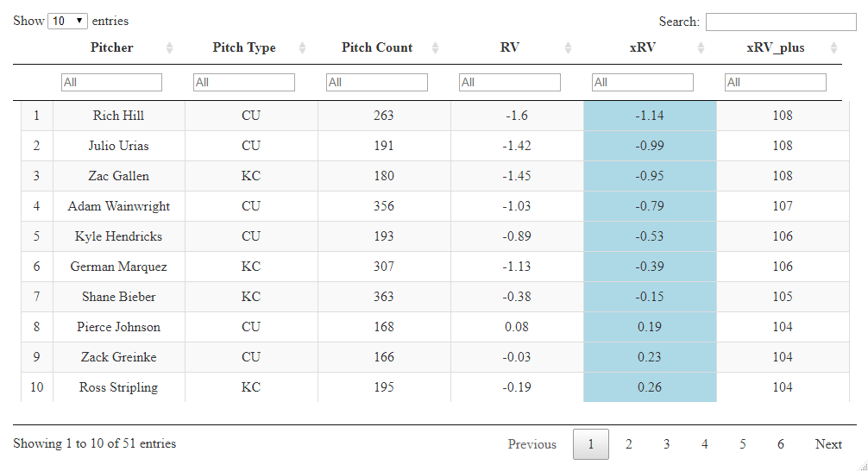Select the Rich Hill row

click(118, 116)
